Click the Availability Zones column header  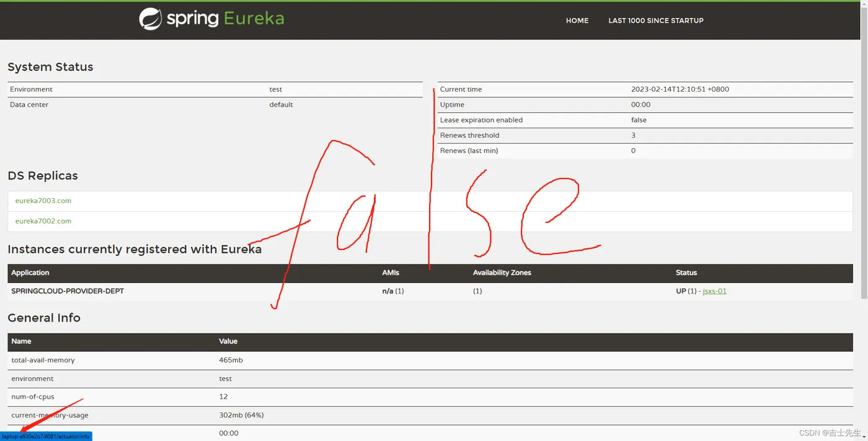pyautogui.click(x=502, y=273)
